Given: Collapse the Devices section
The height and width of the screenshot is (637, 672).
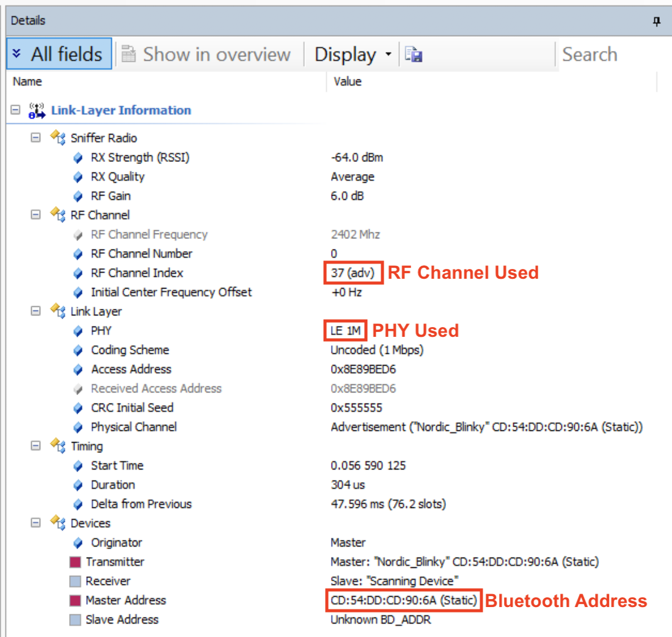Looking at the screenshot, I should (35, 523).
